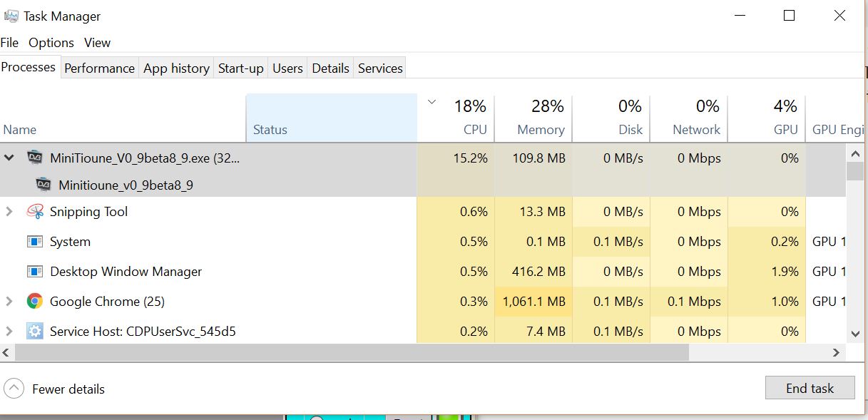Sort by the GPU Engine column header

[837, 118]
